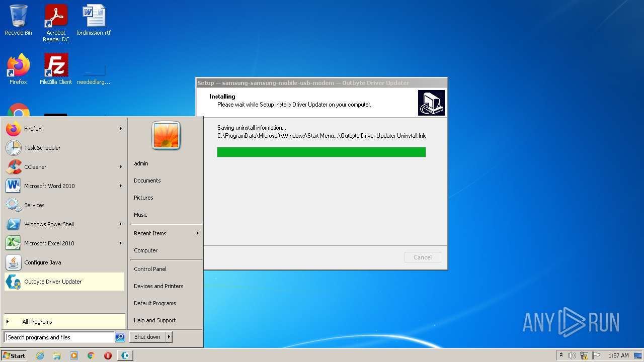Open Default Programs
Image resolution: width=644 pixels, height=362 pixels.
click(x=166, y=303)
